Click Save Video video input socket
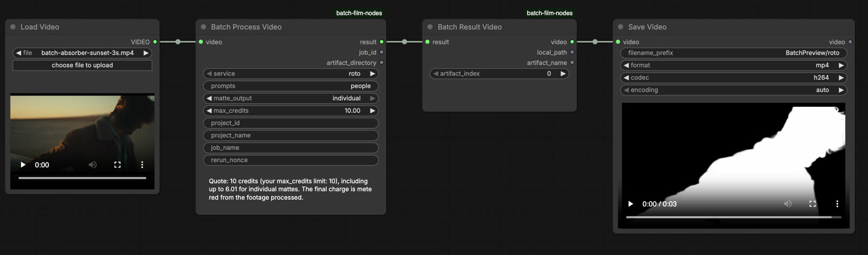The image size is (868, 255). (618, 42)
